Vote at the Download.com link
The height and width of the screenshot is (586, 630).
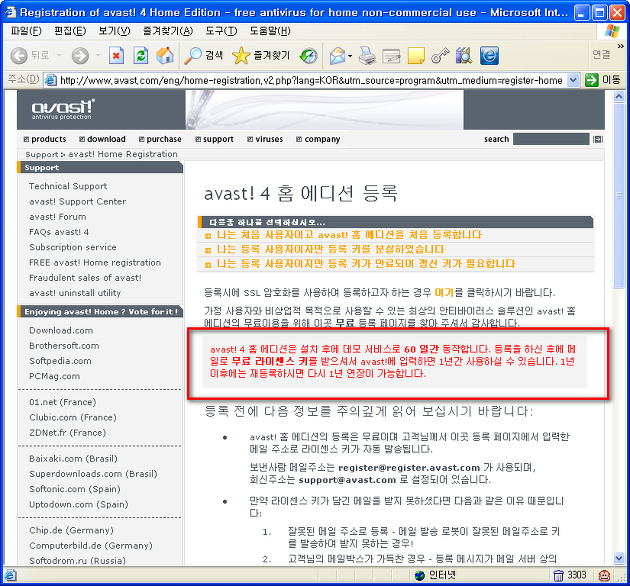(61, 330)
